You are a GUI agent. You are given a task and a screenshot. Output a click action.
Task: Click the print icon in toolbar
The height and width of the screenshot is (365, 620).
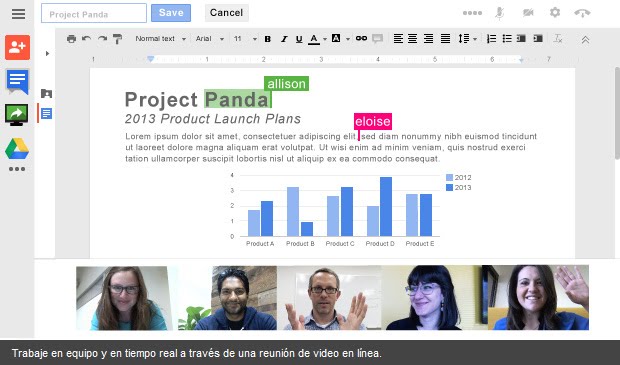(x=71, y=39)
